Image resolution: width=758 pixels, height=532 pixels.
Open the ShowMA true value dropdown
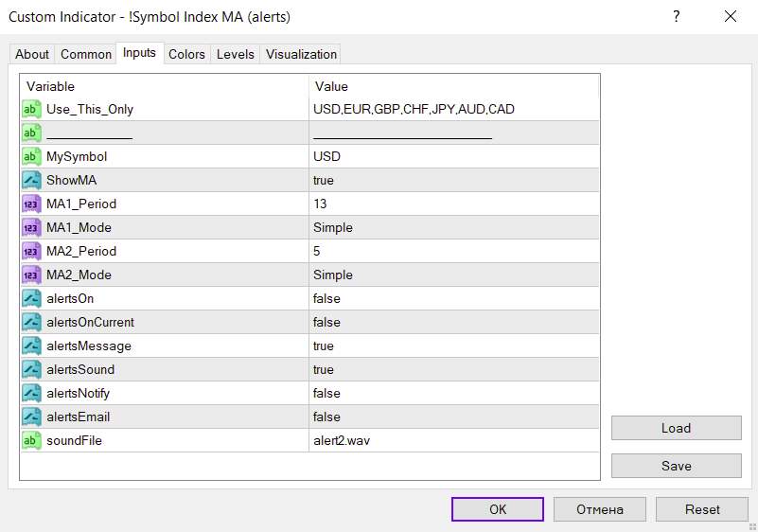click(x=454, y=180)
